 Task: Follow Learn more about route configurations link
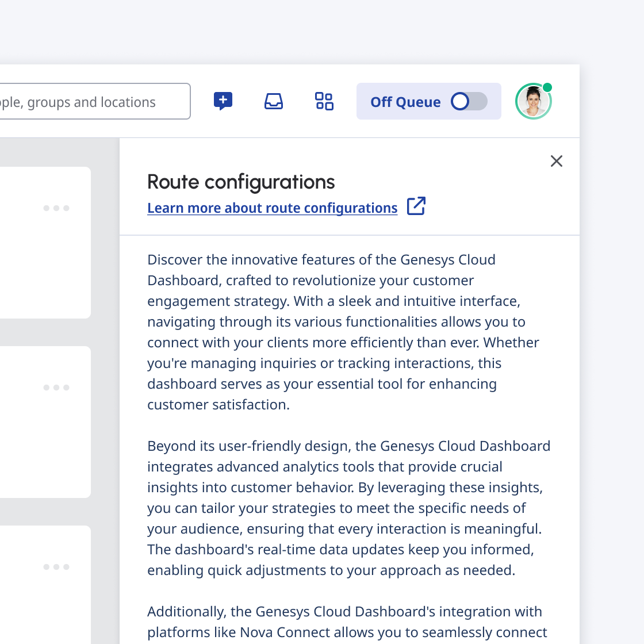[x=273, y=208]
